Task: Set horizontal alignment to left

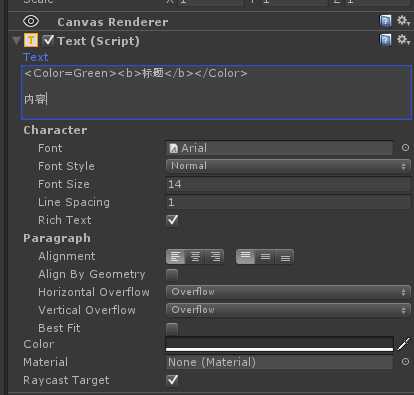Action: coord(175,257)
